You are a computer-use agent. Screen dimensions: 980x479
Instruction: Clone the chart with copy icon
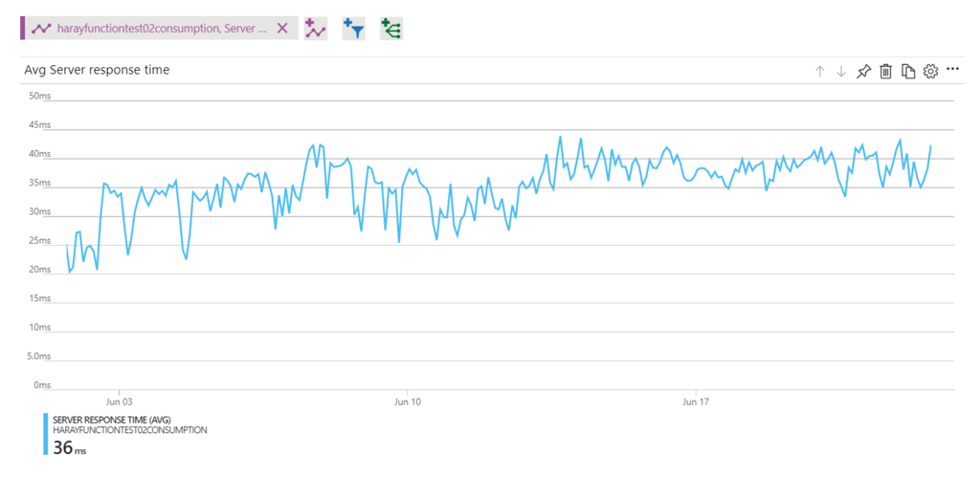(x=908, y=71)
